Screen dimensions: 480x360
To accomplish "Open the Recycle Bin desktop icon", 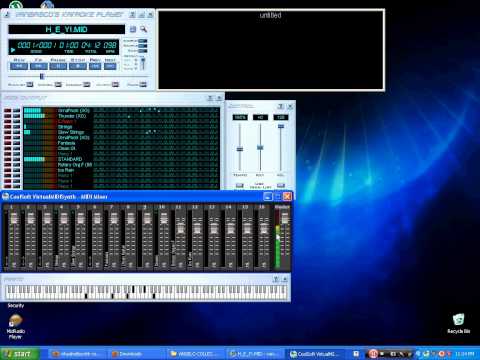I will pos(458,323).
